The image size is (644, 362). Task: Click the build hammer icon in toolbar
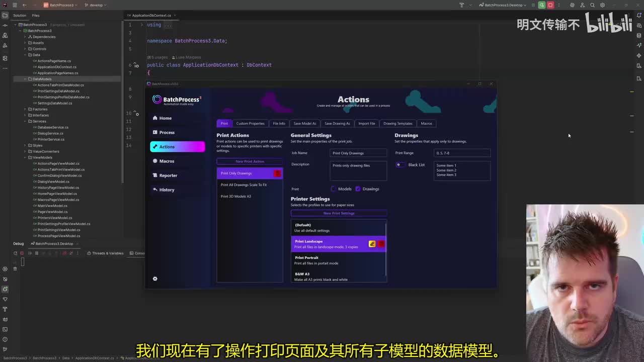click(461, 5)
